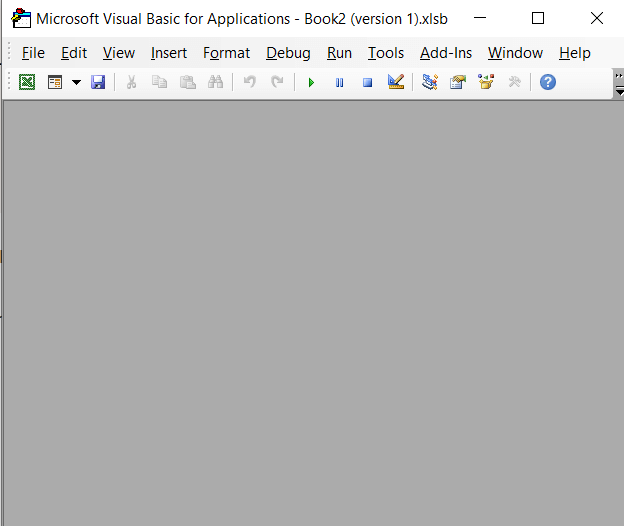Click the Undo arrow icon

click(250, 82)
